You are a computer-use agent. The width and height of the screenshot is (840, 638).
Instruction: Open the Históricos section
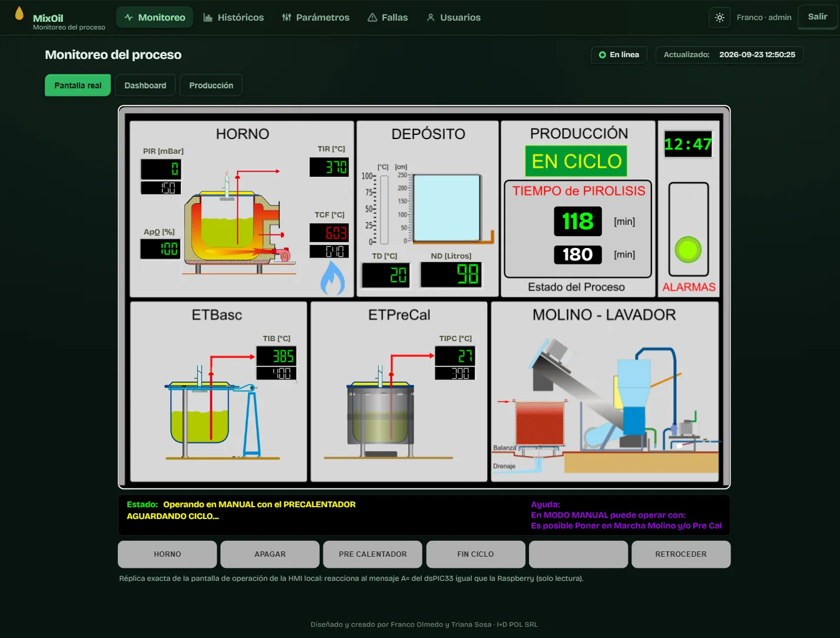pyautogui.click(x=233, y=18)
